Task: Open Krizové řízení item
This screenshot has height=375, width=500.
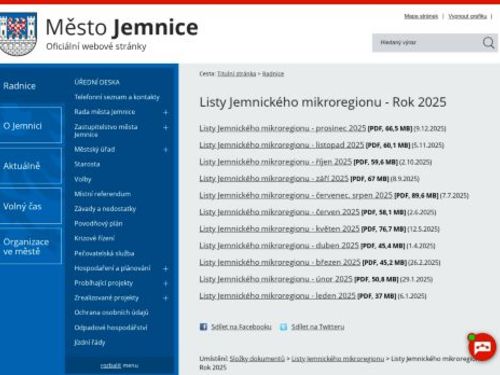Action: click(x=94, y=238)
